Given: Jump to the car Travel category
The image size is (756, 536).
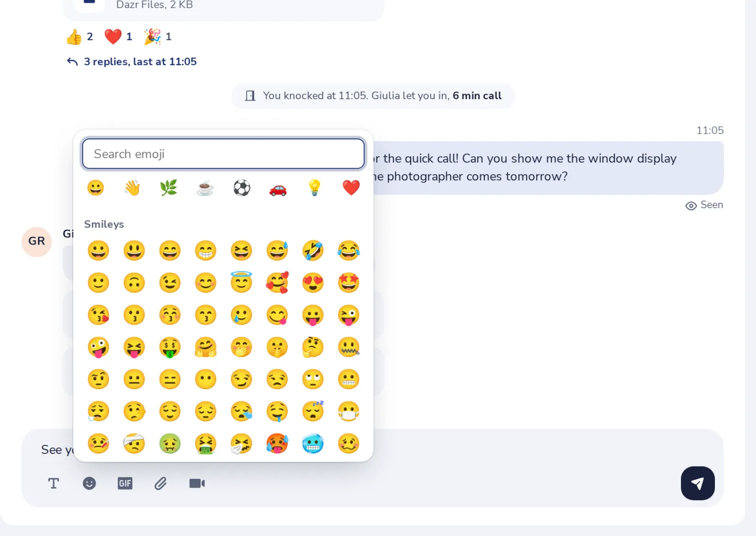Looking at the screenshot, I should (x=278, y=188).
